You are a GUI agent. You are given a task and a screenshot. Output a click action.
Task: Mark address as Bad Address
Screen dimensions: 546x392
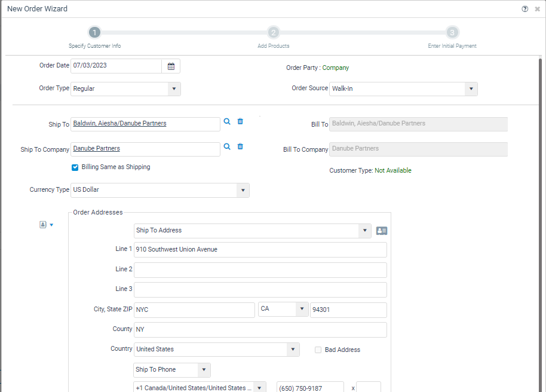[318, 350]
